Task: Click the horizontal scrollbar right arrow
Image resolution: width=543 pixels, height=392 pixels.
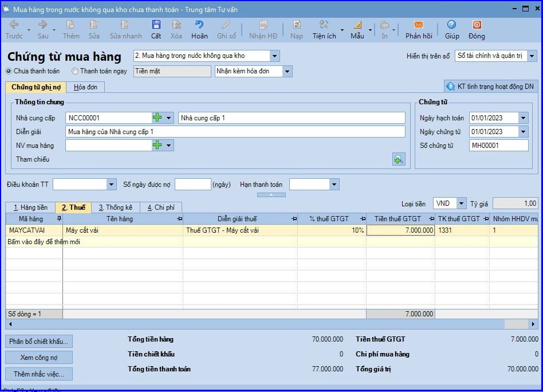Action: pyautogui.click(x=533, y=324)
